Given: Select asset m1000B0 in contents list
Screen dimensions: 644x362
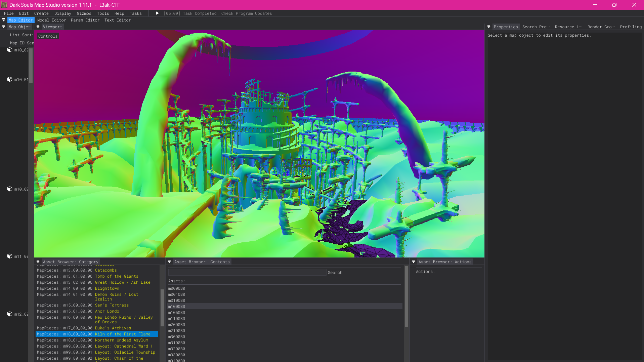Looking at the screenshot, I should (x=285, y=307).
